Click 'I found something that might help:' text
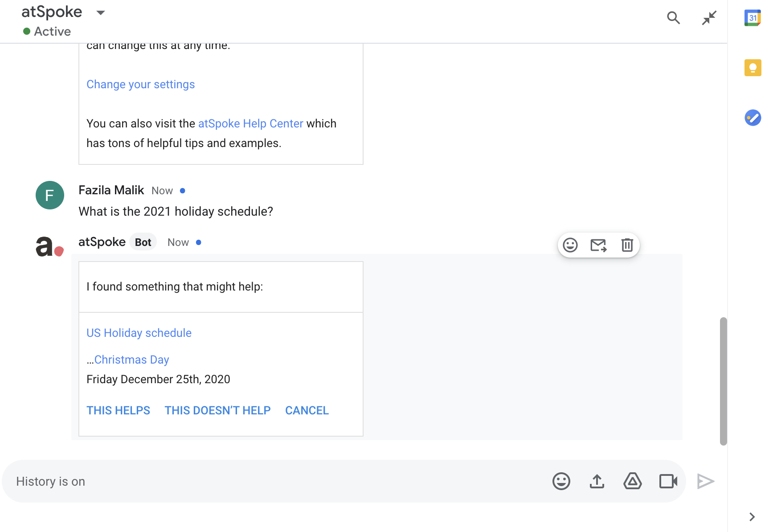The image size is (769, 532). (x=175, y=286)
